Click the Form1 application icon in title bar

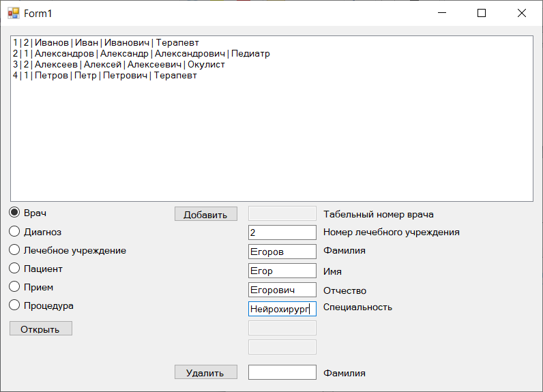pyautogui.click(x=14, y=13)
